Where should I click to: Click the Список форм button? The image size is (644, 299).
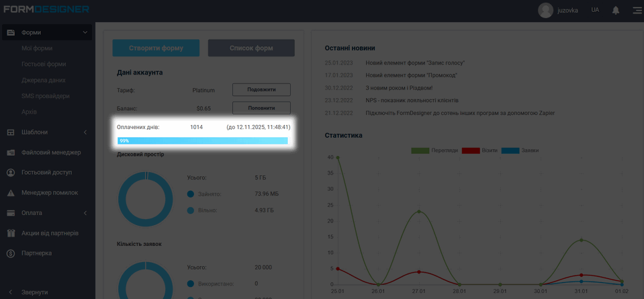pos(251,48)
